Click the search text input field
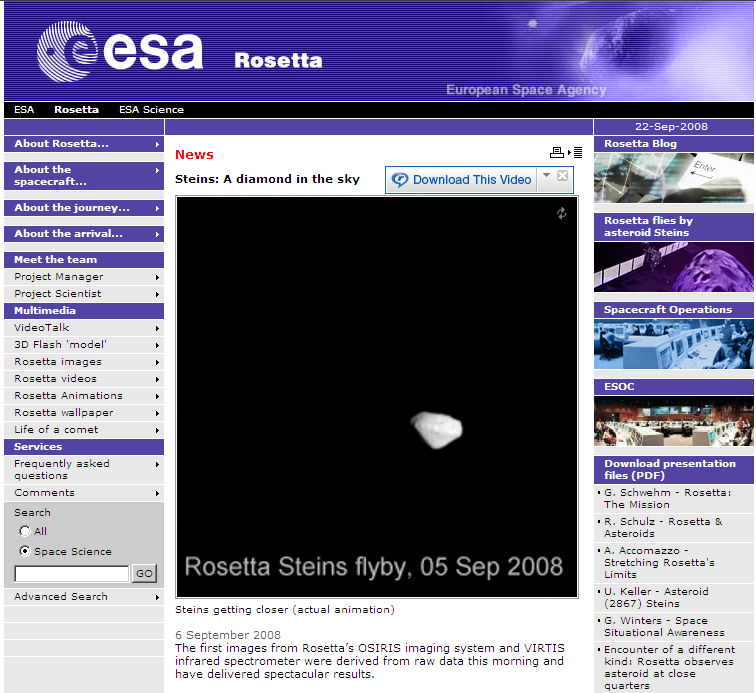The width and height of the screenshot is (756, 693). (x=72, y=574)
